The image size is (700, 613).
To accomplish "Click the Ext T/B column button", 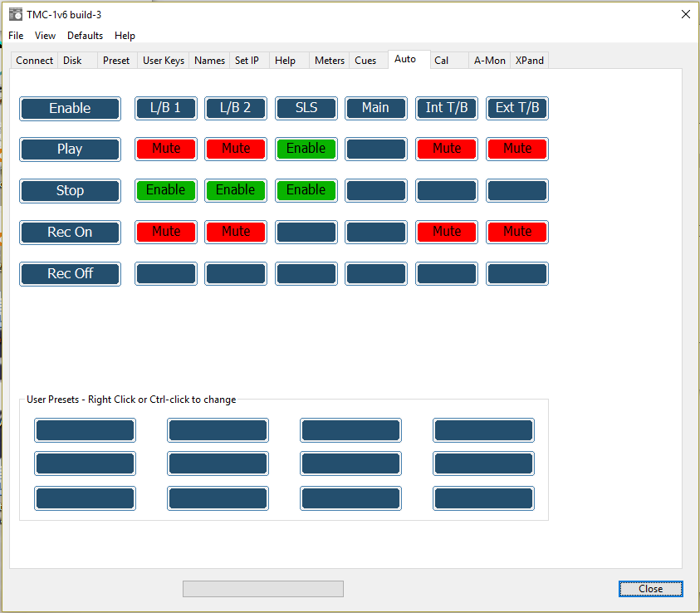I will click(517, 108).
